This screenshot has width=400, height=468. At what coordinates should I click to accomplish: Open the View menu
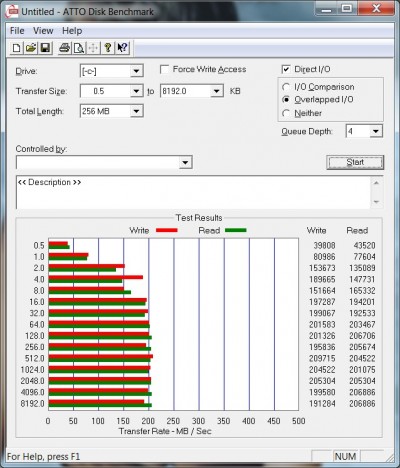(x=43, y=31)
